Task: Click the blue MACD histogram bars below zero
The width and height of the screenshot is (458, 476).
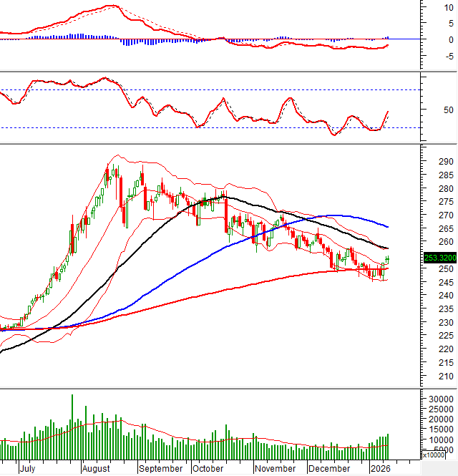Action: click(132, 42)
